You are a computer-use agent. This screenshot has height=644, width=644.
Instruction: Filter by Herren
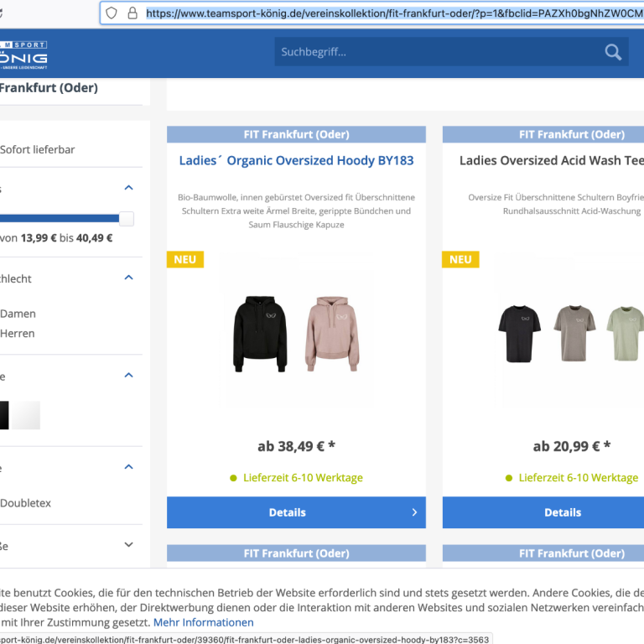click(18, 334)
